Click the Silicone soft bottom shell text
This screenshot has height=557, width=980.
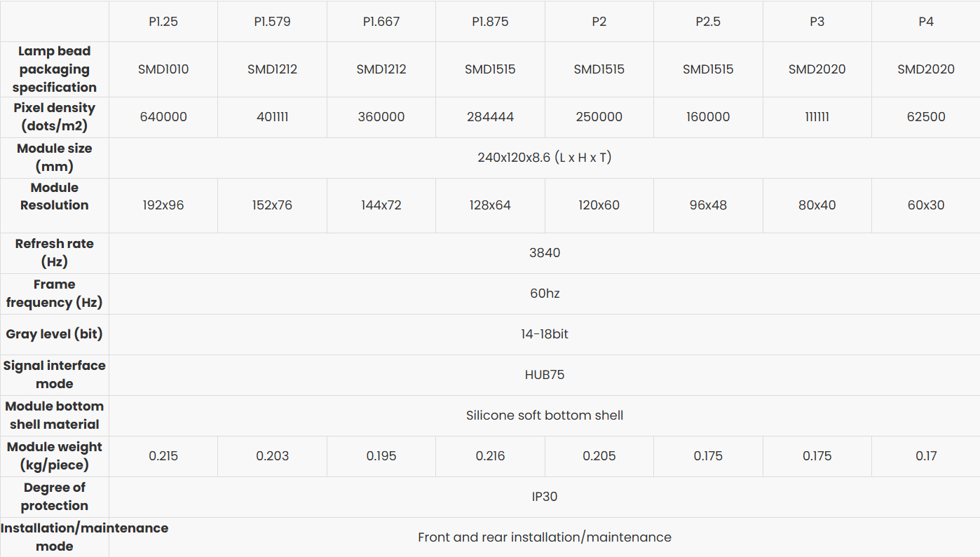(544, 415)
